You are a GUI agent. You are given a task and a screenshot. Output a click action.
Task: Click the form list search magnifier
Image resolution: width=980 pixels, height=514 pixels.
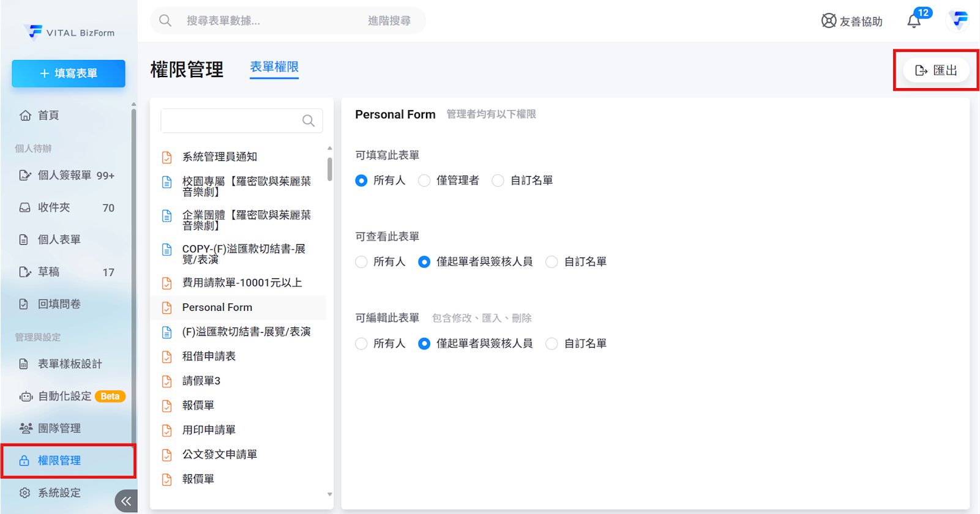(x=309, y=121)
